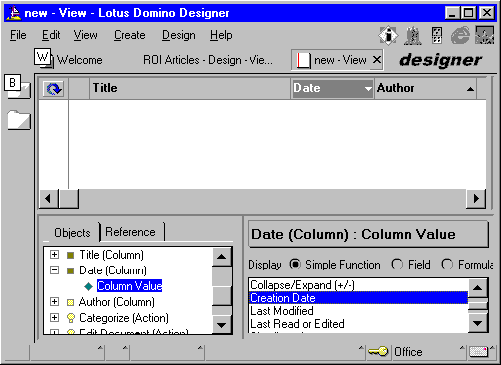The width and height of the screenshot is (501, 365).
Task: Click the chess castle icon in toolbar
Action: (x=413, y=35)
